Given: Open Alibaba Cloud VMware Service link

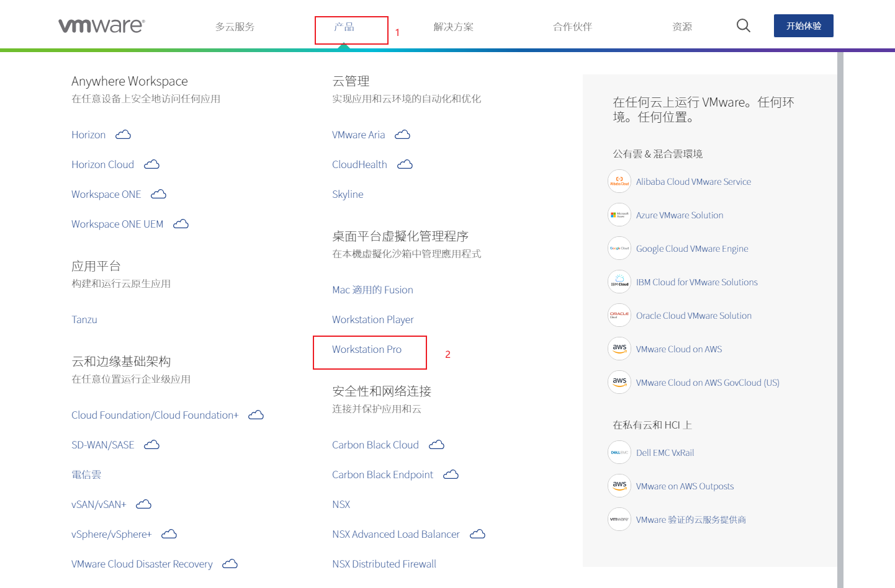Looking at the screenshot, I should (x=693, y=182).
